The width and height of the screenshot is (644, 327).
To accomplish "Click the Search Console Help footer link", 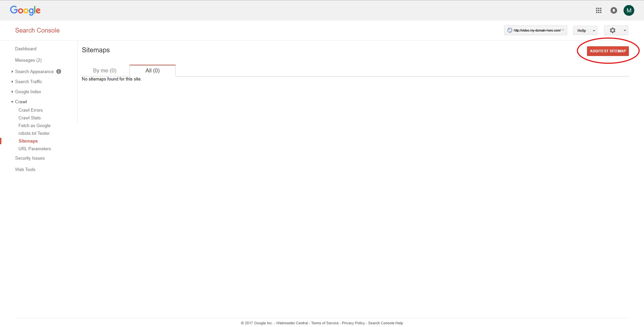I will coord(385,323).
